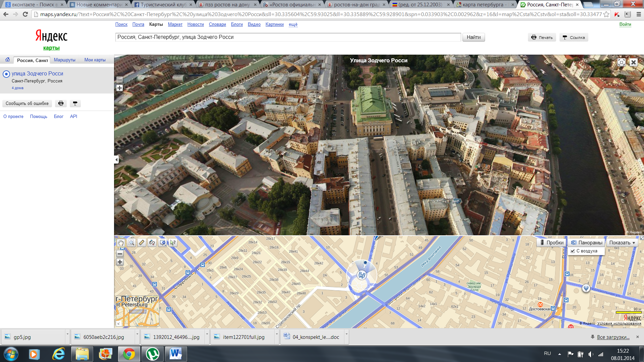Toggle the Панорамы layer button
This screenshot has width=644, height=362.
(587, 243)
